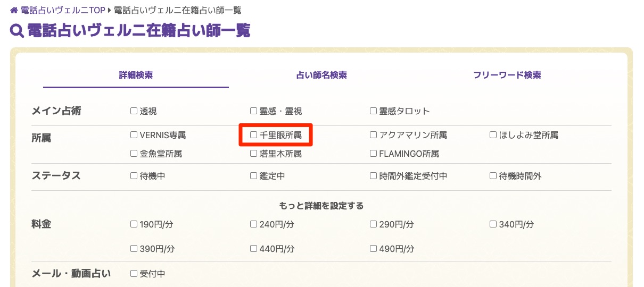Toggle アクアマリン所属 checkbox
This screenshot has width=644, height=287.
(374, 135)
